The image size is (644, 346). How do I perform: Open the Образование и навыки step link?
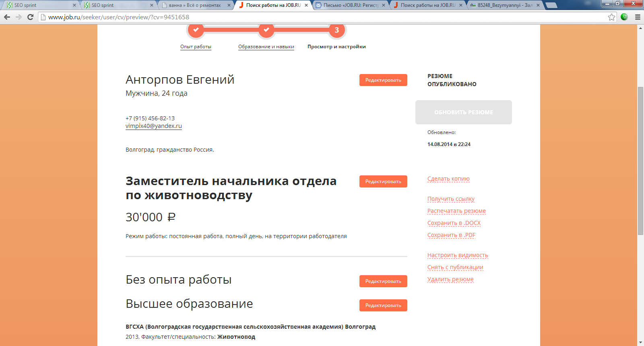[266, 47]
